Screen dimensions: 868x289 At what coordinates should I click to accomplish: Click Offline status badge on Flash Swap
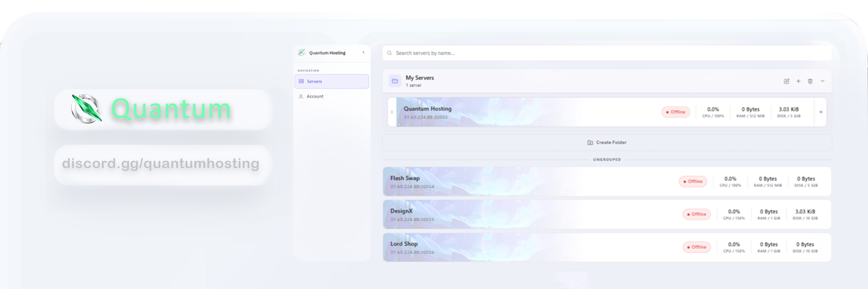click(693, 182)
